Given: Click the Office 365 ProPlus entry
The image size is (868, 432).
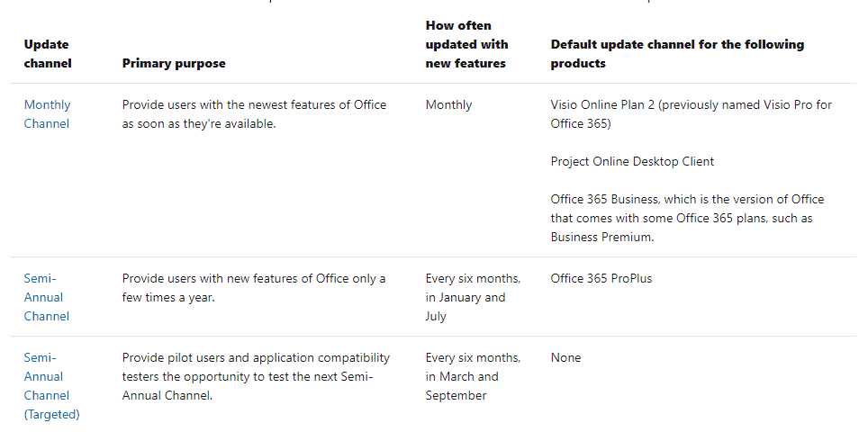Looking at the screenshot, I should [x=601, y=279].
